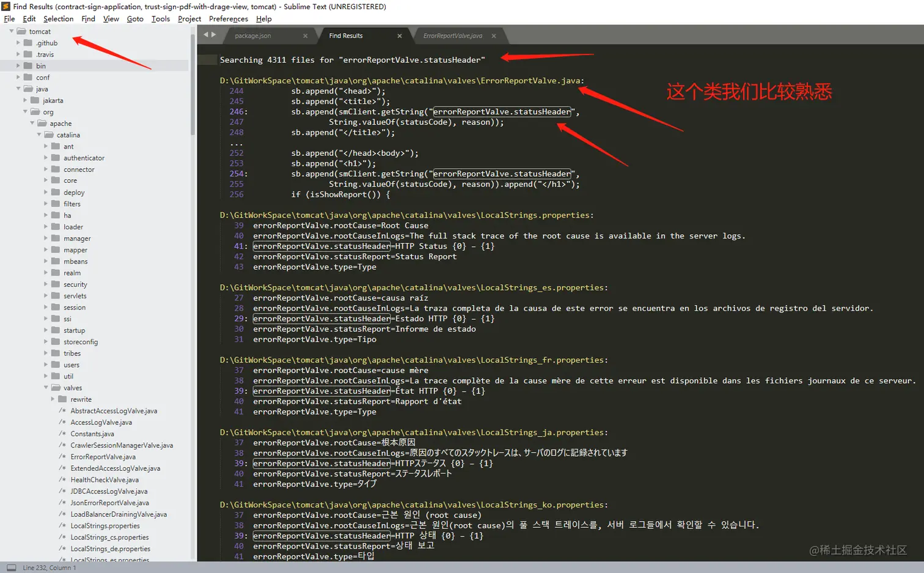Open the Preferences menu

point(229,19)
